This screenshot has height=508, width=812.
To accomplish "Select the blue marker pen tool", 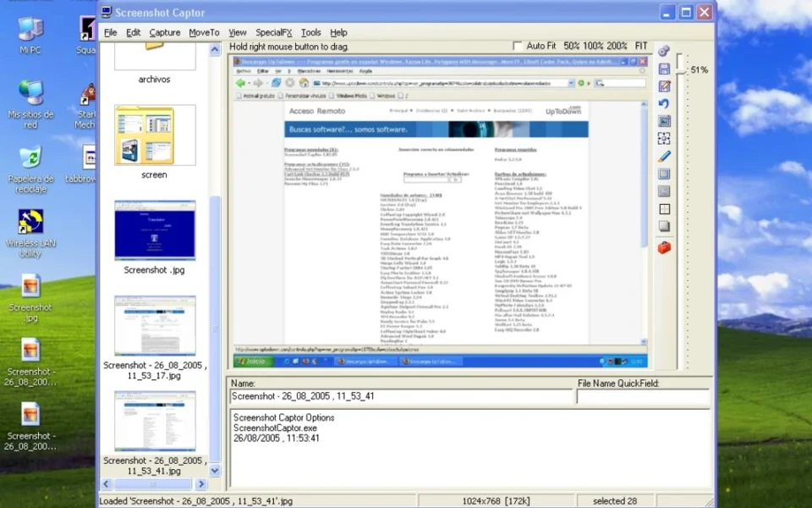I will click(664, 156).
